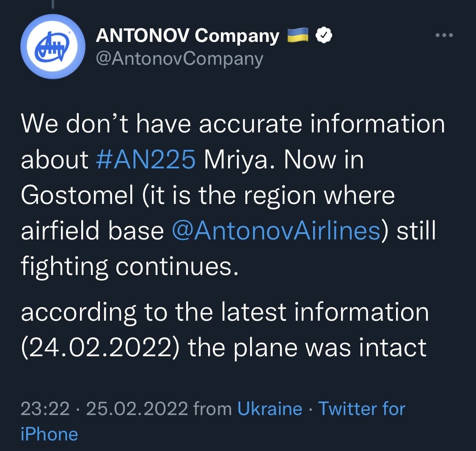This screenshot has height=451, width=476.
Task: Open the Twitter for iPhone source link
Action: coord(361,409)
